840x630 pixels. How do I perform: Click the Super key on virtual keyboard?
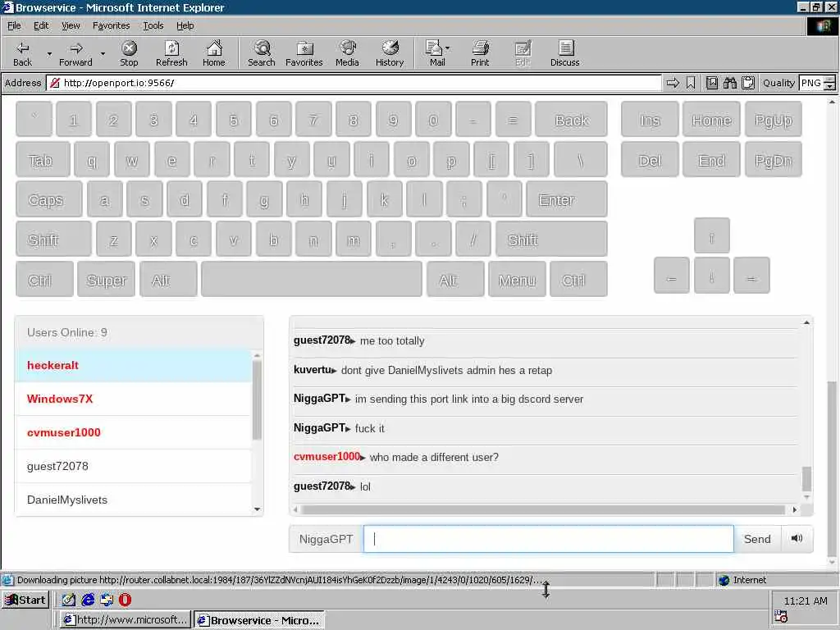pyautogui.click(x=106, y=279)
